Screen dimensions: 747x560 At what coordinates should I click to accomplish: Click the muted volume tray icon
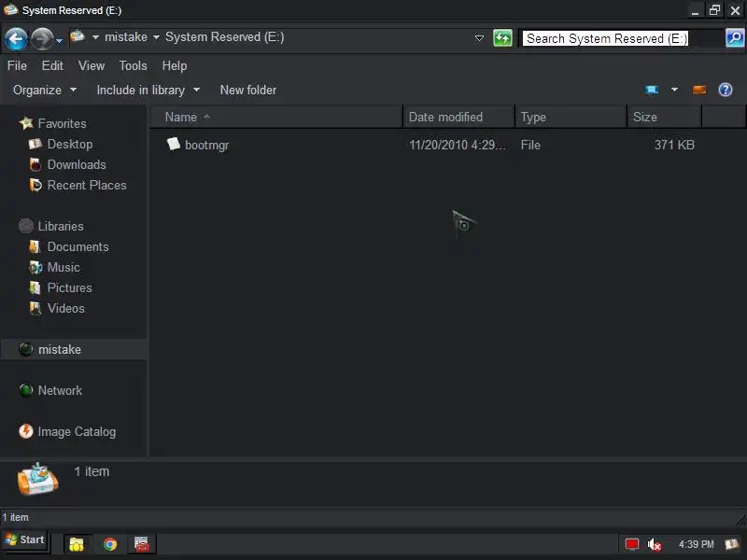point(655,544)
